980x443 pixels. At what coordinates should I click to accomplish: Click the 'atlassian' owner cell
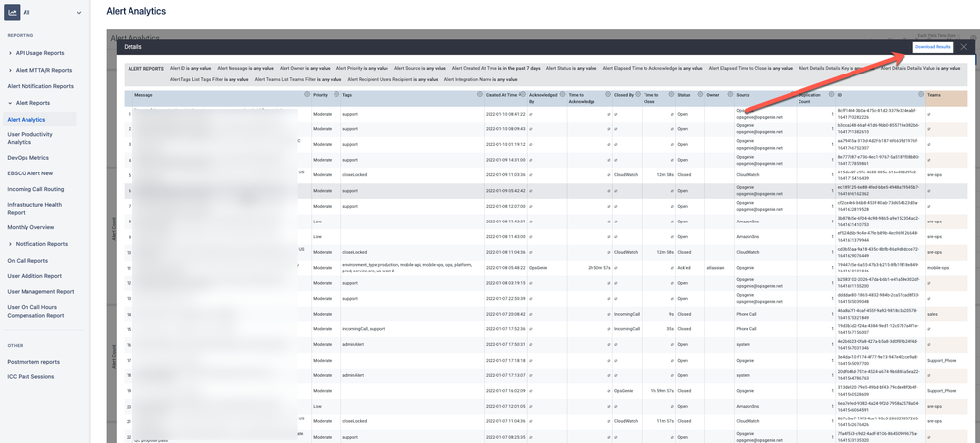tap(716, 267)
